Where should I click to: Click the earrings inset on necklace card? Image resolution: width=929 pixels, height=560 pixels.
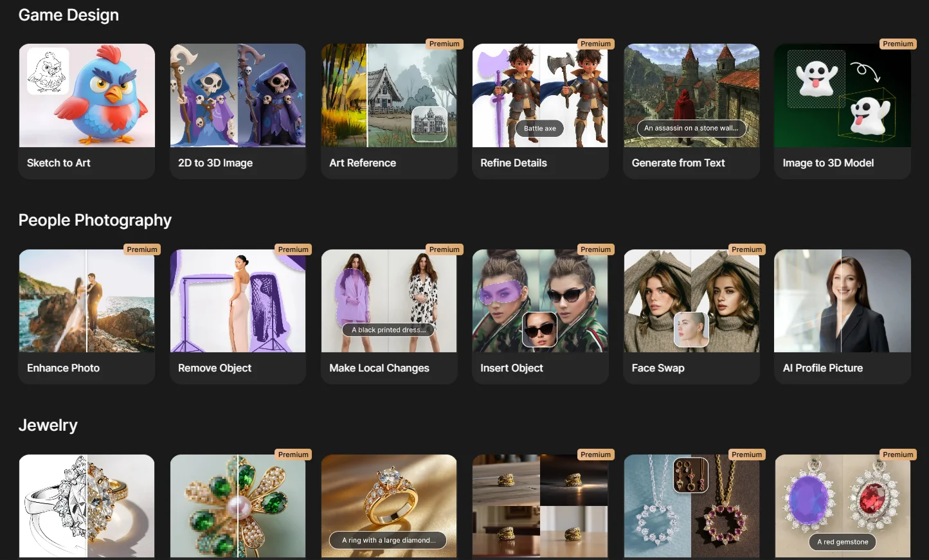pos(691,475)
